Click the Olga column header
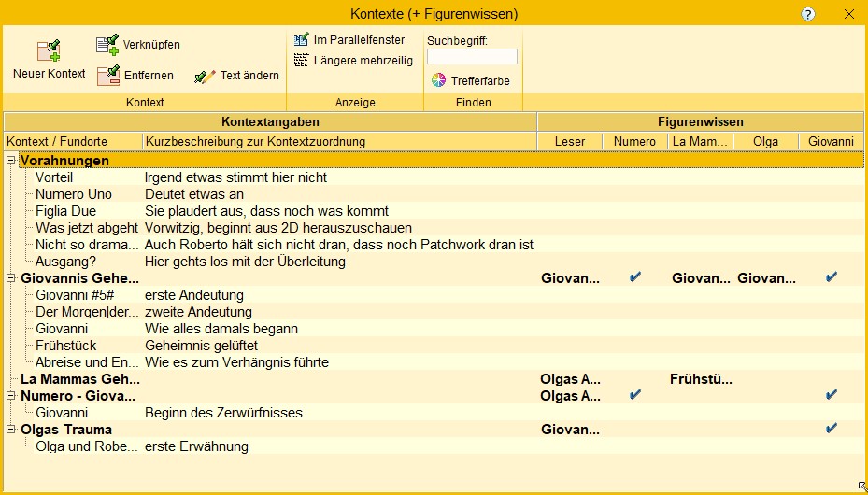868x495 pixels. tap(766, 142)
